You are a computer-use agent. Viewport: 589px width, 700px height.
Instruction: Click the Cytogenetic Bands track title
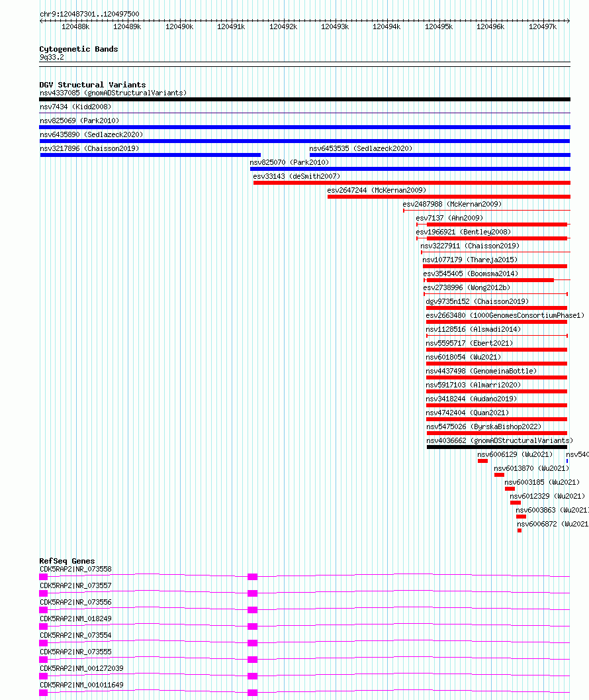click(x=79, y=49)
